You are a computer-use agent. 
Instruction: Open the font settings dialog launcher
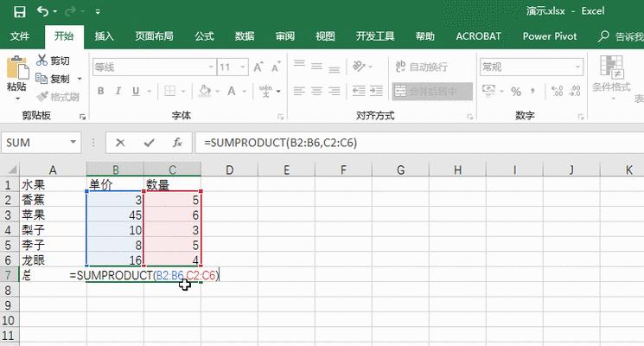point(281,117)
